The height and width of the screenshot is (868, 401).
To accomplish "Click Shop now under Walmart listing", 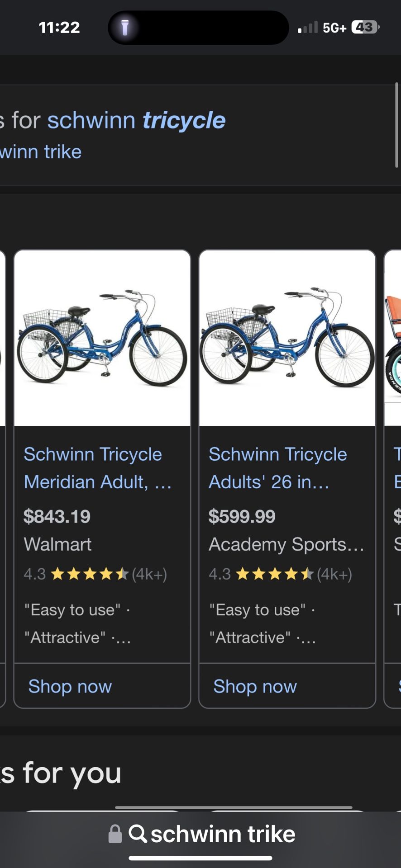I will [x=70, y=686].
